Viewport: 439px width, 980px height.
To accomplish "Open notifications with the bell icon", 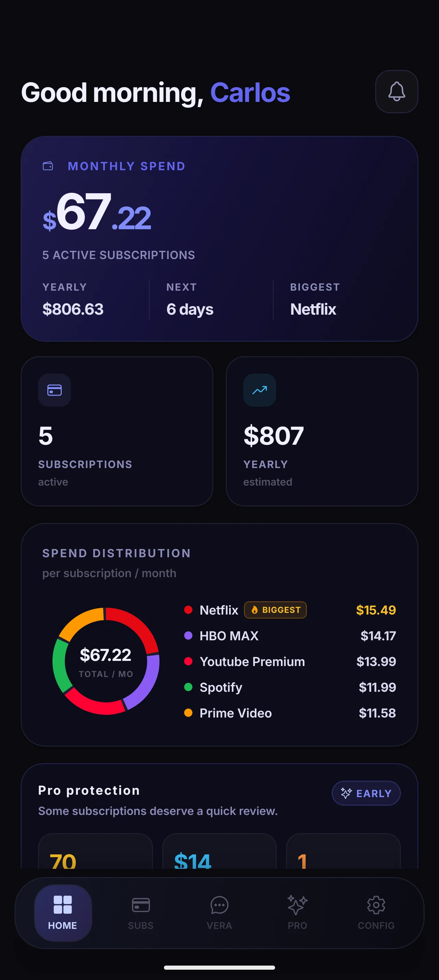I will pos(396,91).
